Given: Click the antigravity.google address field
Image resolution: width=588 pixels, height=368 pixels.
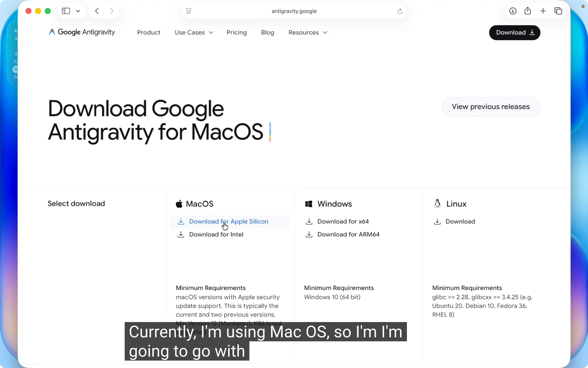Looking at the screenshot, I should 294,11.
